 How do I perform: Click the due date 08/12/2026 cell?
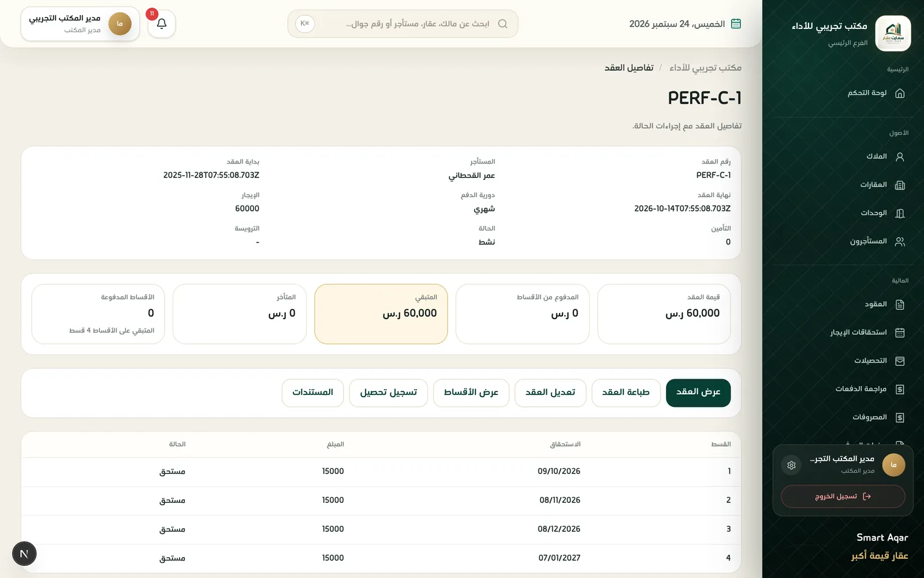tap(559, 529)
